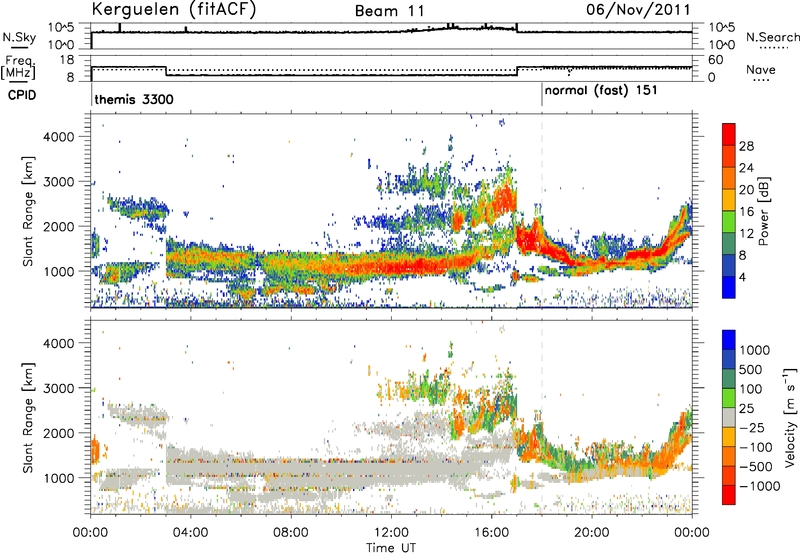The image size is (800, 554).
Task: Click the '-25' tick on the Velocity colorbar
Action: click(751, 427)
